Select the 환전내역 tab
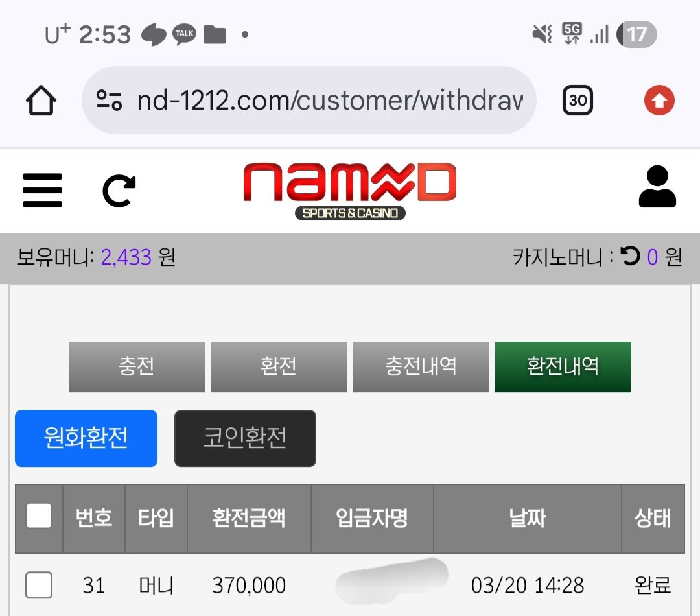The image size is (700, 616). (563, 367)
